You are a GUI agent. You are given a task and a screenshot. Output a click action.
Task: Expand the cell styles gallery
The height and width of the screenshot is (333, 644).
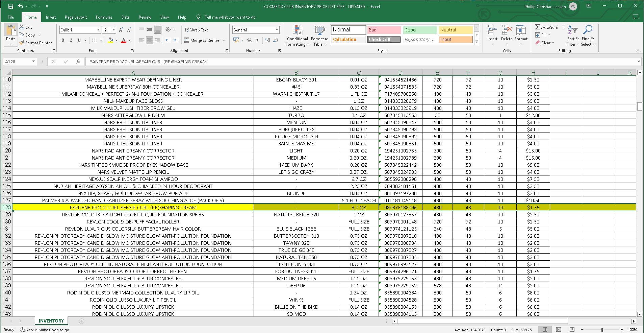tap(477, 42)
